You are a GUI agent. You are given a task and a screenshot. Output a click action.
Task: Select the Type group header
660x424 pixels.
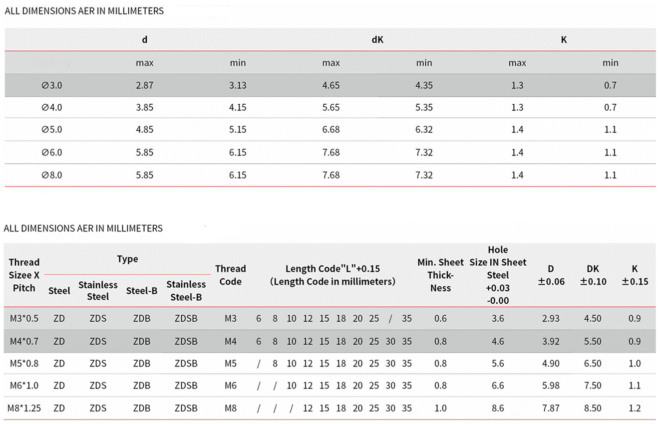pos(128,259)
